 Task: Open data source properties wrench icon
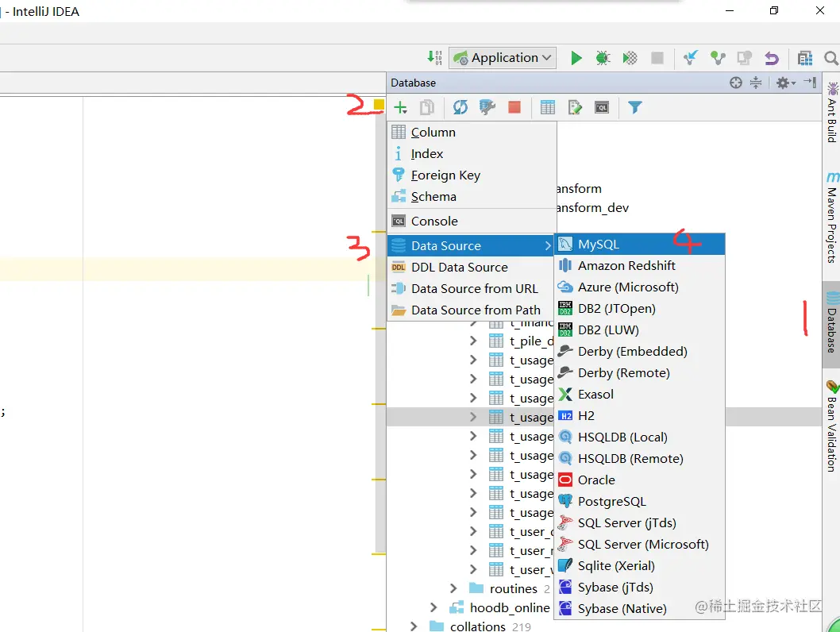click(487, 108)
